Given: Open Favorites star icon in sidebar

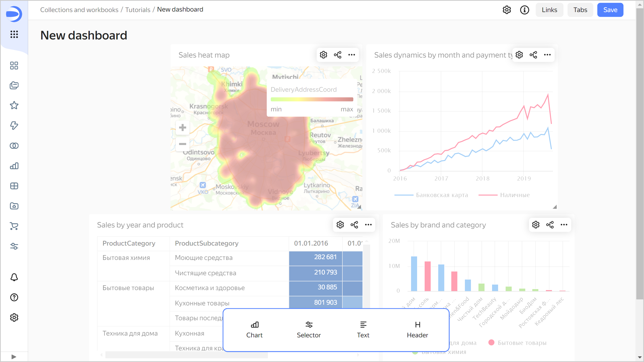Looking at the screenshot, I should point(14,105).
